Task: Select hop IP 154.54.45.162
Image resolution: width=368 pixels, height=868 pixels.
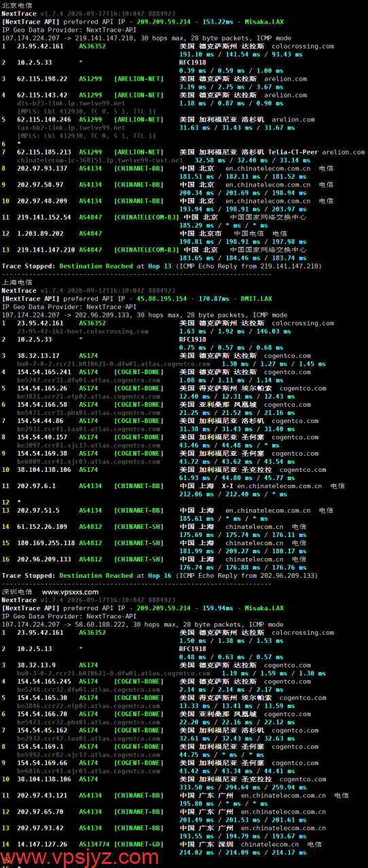Action: tap(42, 730)
